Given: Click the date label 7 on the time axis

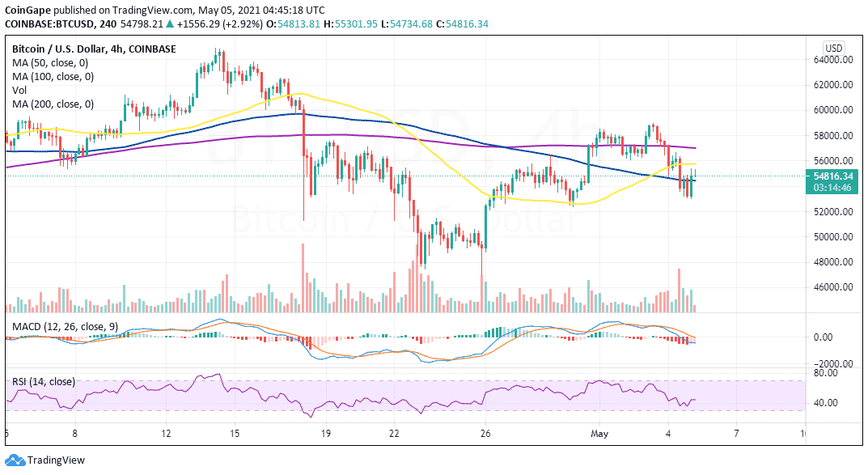Looking at the screenshot, I should (x=736, y=434).
